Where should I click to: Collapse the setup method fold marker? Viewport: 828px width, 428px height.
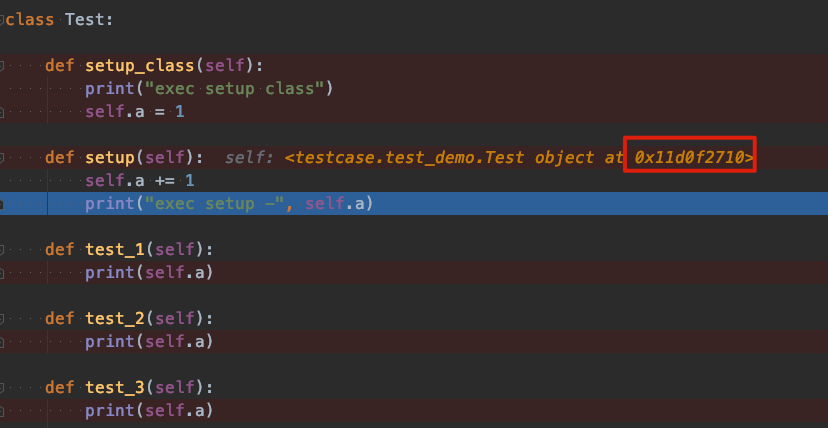tap(2, 158)
